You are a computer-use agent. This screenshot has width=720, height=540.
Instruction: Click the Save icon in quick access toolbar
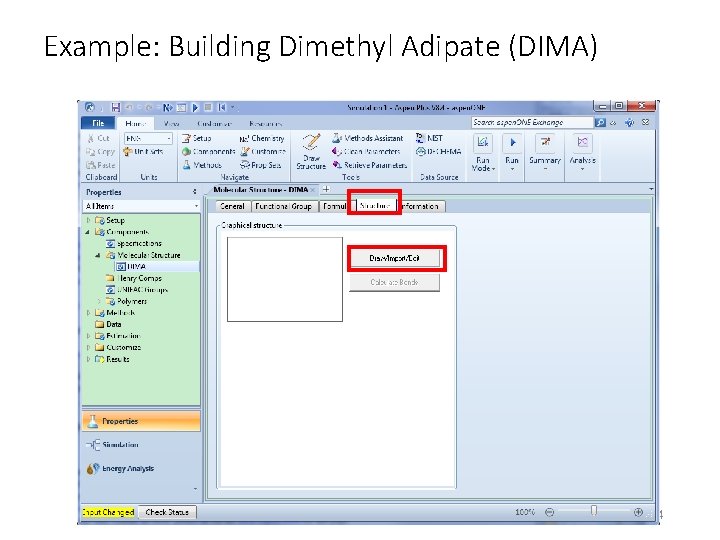tap(116, 107)
